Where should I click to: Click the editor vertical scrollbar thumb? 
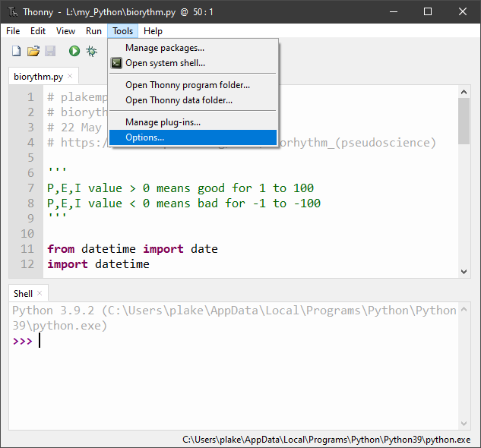coord(464,121)
